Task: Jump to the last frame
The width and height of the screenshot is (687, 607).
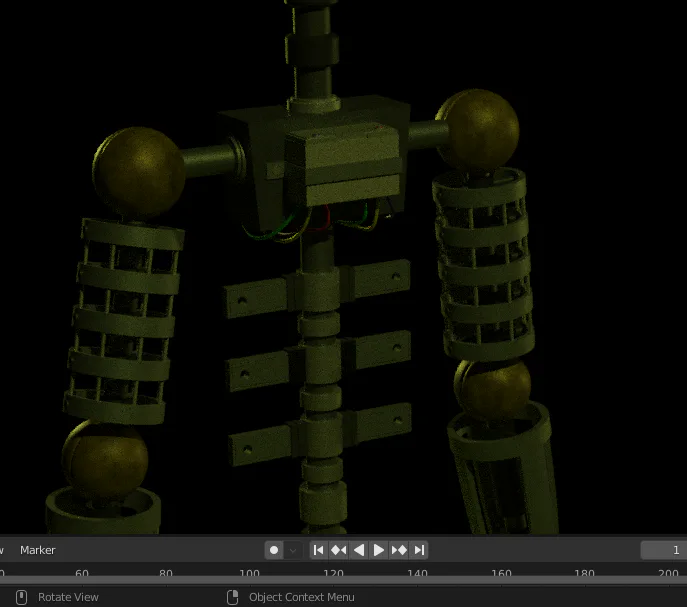Action: coord(419,550)
